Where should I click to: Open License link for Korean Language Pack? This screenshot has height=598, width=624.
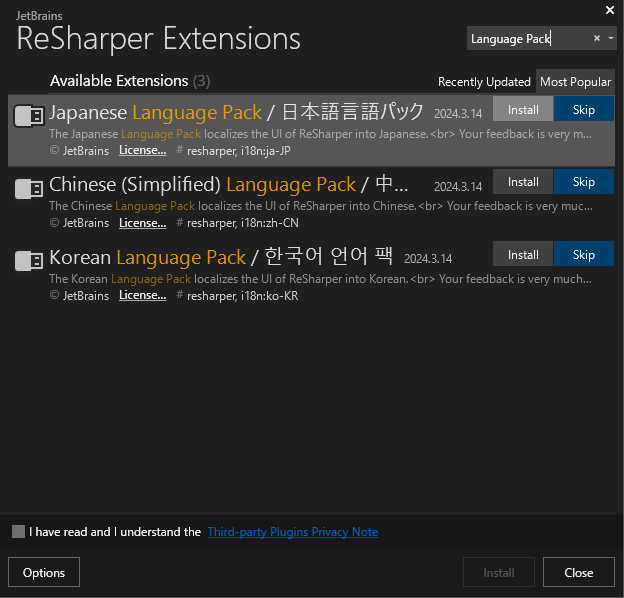point(142,295)
